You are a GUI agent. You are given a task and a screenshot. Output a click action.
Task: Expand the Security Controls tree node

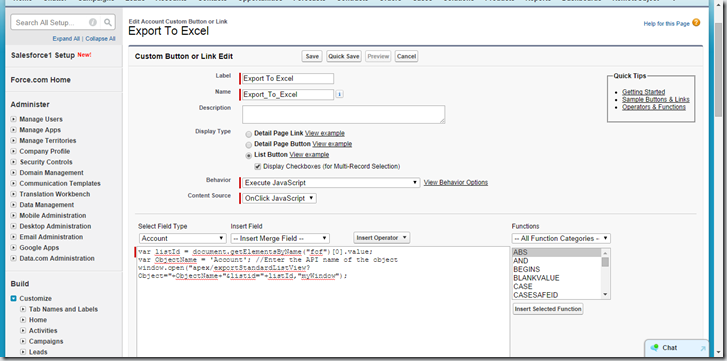point(13,162)
